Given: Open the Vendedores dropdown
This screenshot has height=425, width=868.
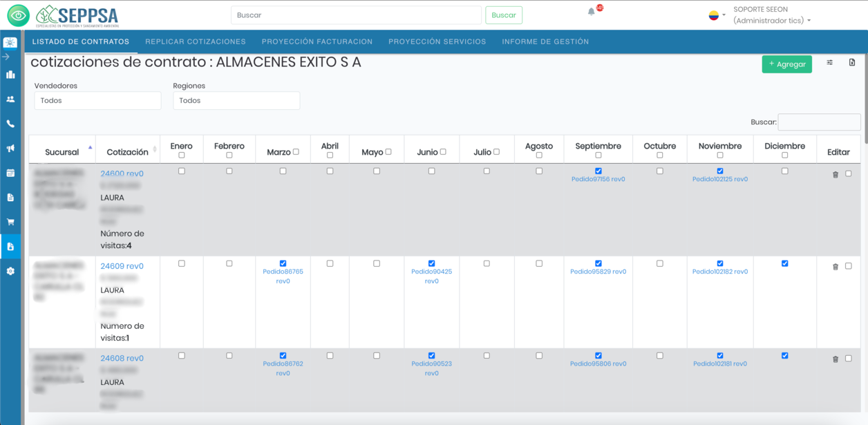Looking at the screenshot, I should pos(97,101).
